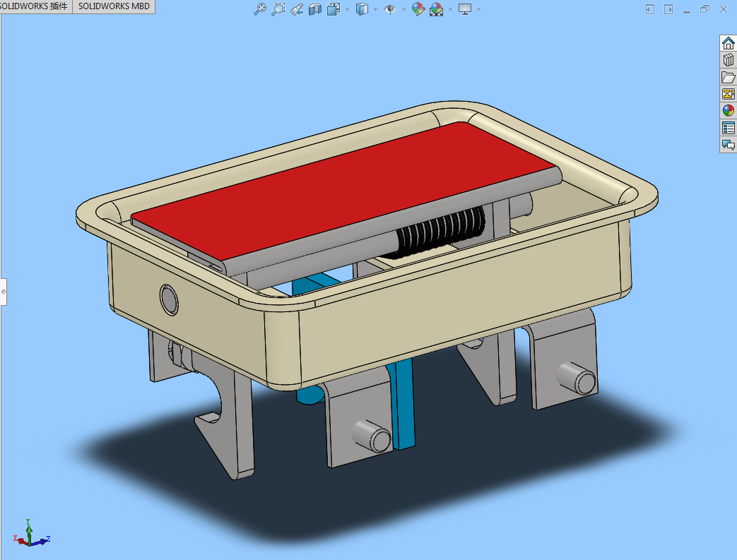This screenshot has width=737, height=560.
Task: Click the Display Style icon
Action: (362, 9)
